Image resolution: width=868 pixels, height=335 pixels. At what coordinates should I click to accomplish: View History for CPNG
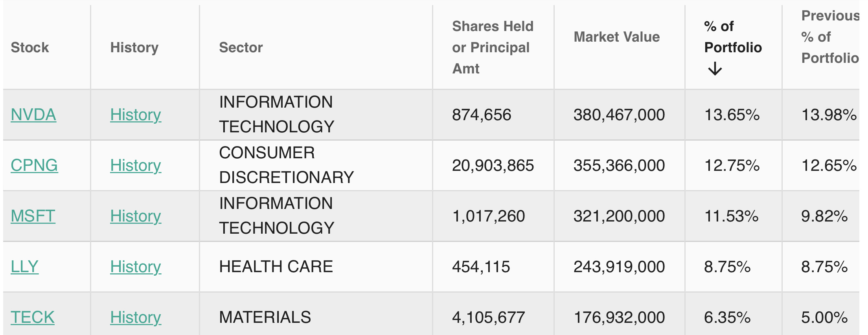[x=136, y=165]
